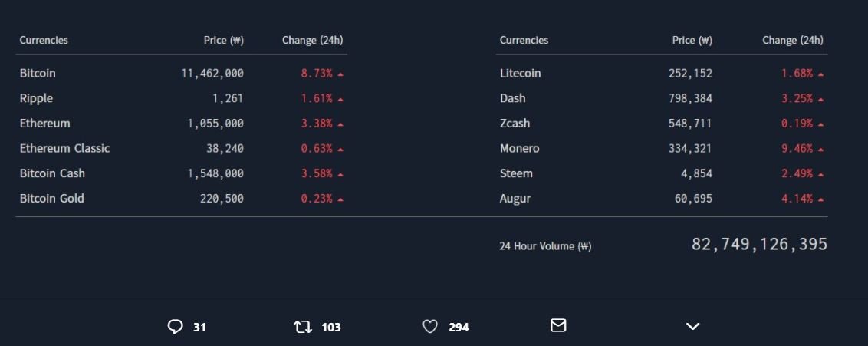Select the Ethereum Classic currency name
Image resolution: width=868 pixels, height=346 pixels.
pyautogui.click(x=64, y=148)
